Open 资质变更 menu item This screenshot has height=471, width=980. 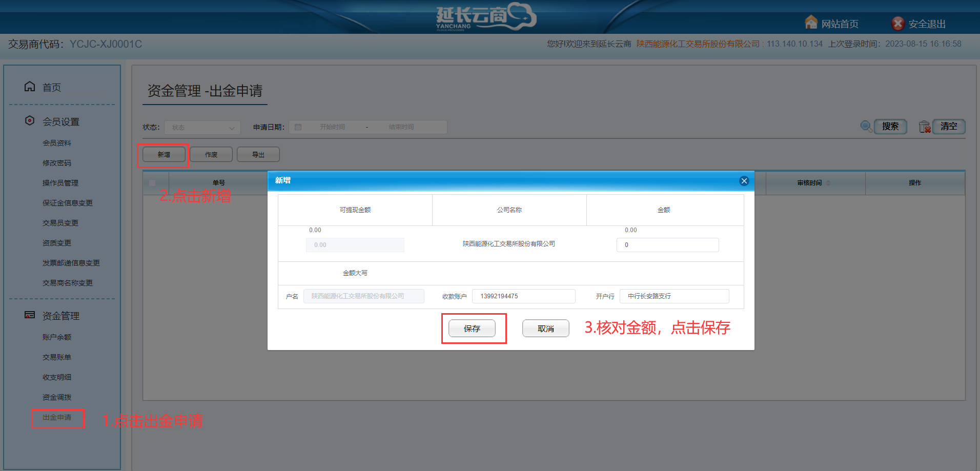(x=57, y=243)
